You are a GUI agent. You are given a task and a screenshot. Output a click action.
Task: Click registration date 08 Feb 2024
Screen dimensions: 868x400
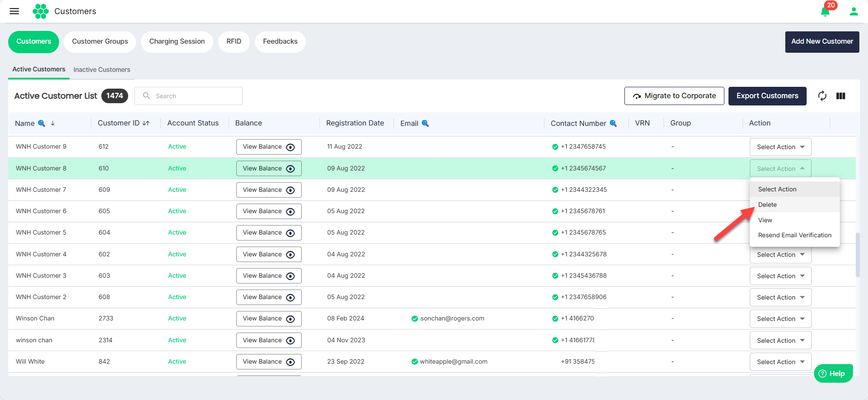(345, 318)
